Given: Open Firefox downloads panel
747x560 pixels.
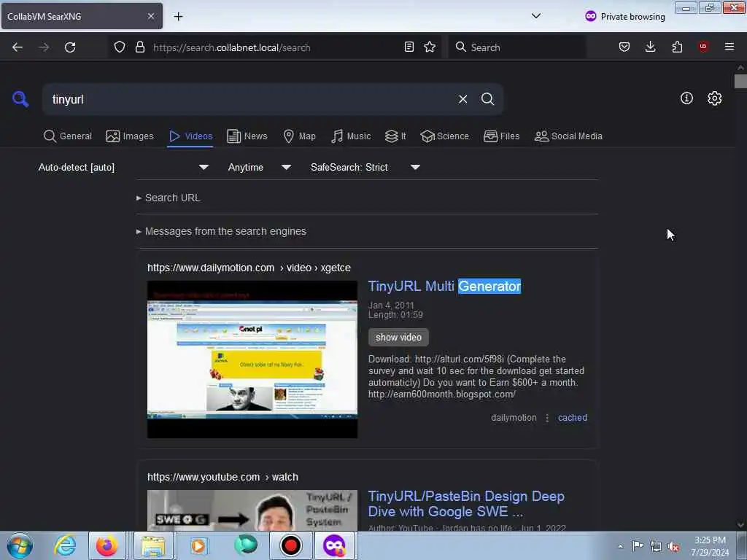Looking at the screenshot, I should 650,47.
